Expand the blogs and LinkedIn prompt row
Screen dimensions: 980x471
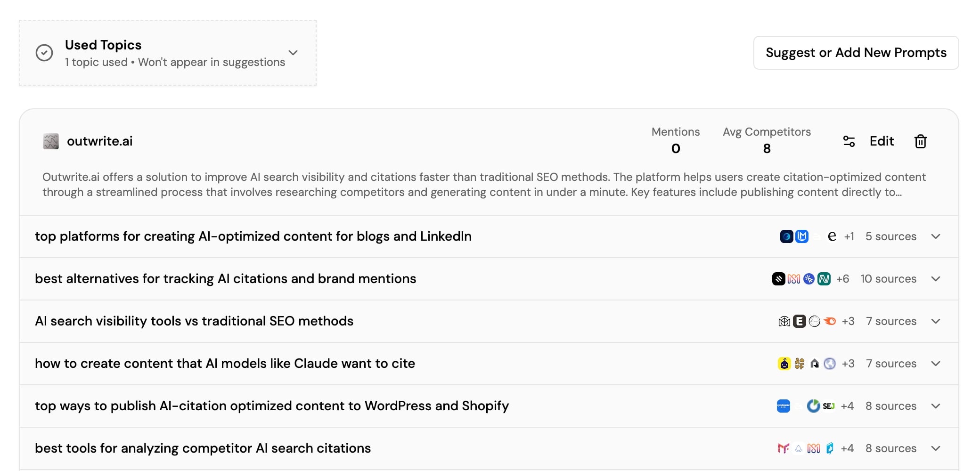936,236
